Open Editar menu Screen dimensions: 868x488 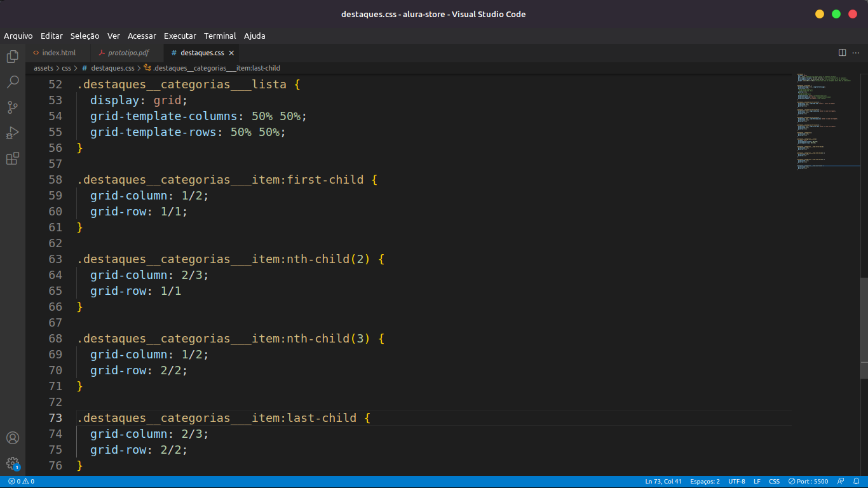(52, 36)
